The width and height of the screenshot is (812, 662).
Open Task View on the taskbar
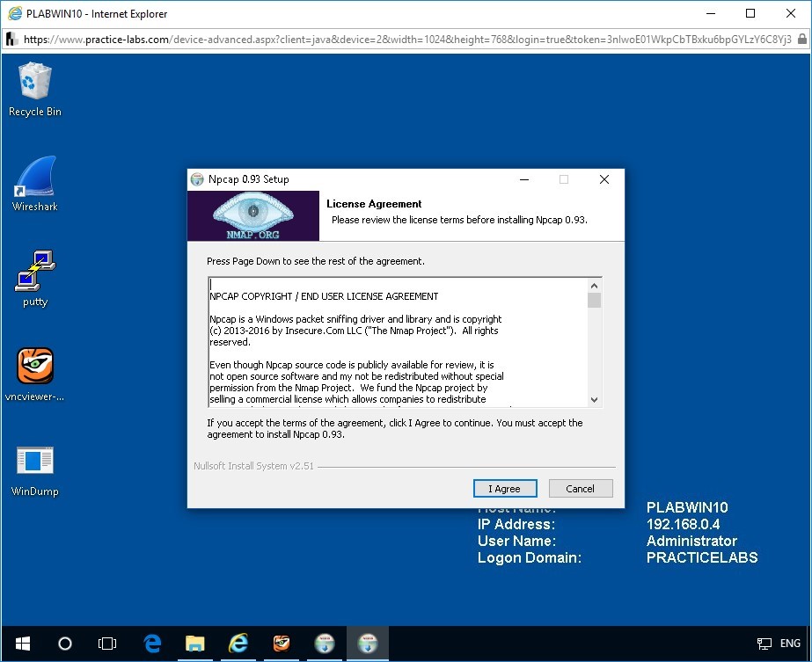click(107, 644)
